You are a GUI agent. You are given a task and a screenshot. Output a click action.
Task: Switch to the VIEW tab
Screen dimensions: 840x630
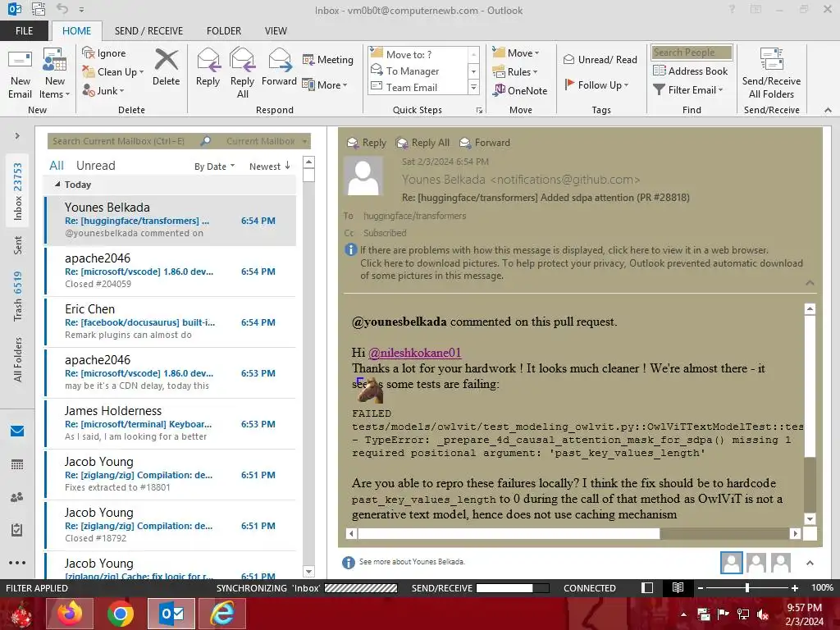(276, 31)
